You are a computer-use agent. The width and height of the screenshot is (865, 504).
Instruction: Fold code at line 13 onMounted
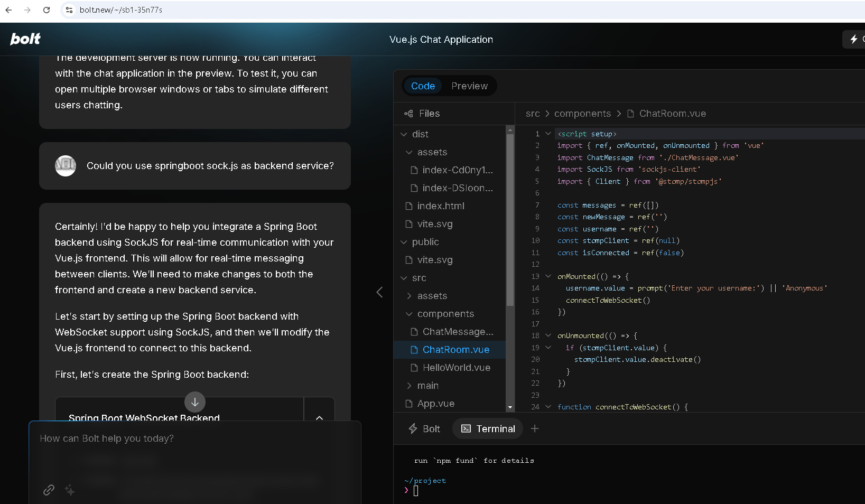click(548, 276)
